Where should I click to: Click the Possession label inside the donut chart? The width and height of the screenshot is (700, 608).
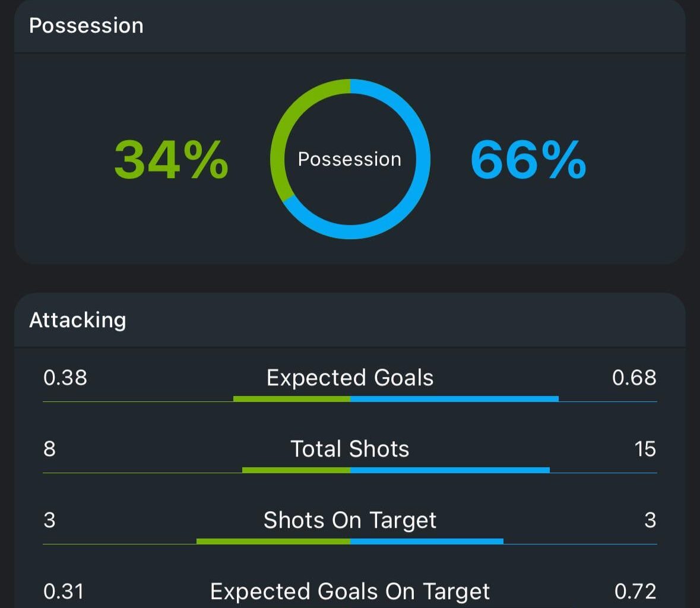pos(350,159)
